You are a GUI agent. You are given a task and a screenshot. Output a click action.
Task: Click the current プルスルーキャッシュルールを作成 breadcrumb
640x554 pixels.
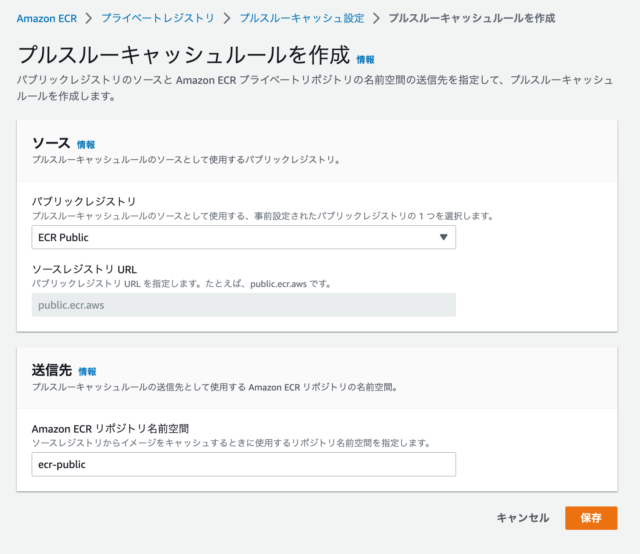(471, 18)
